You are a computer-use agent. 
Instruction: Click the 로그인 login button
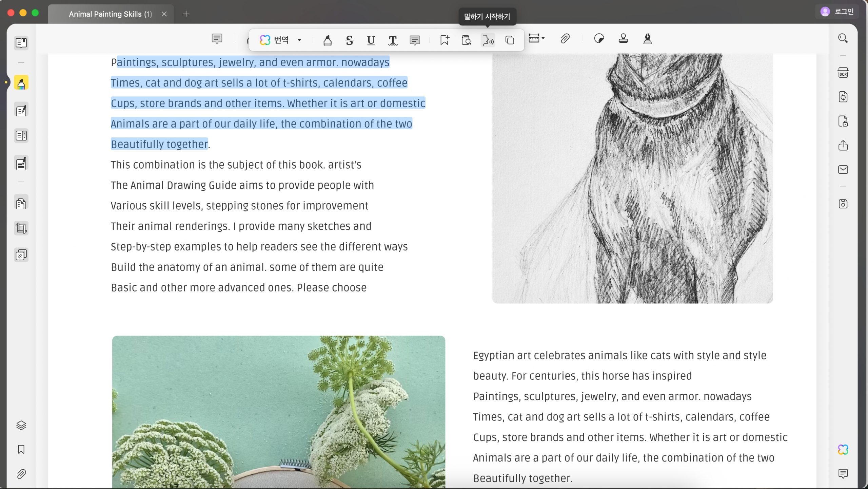pos(837,12)
